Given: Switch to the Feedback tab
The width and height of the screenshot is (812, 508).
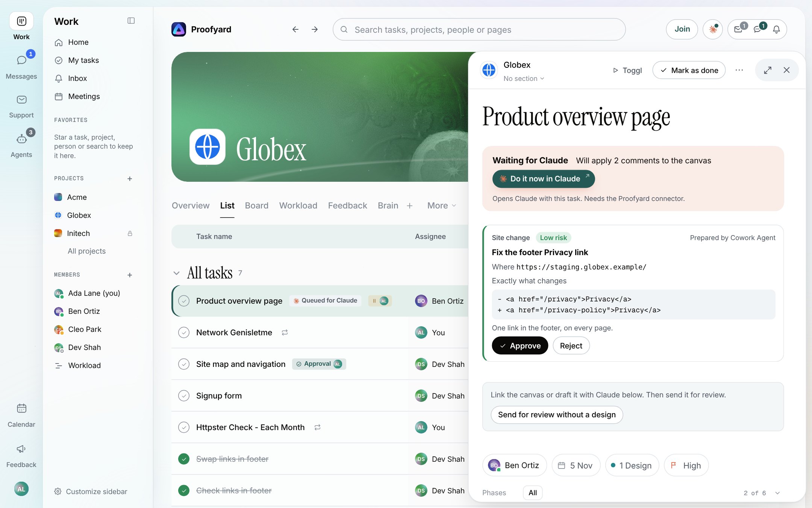Looking at the screenshot, I should point(347,205).
